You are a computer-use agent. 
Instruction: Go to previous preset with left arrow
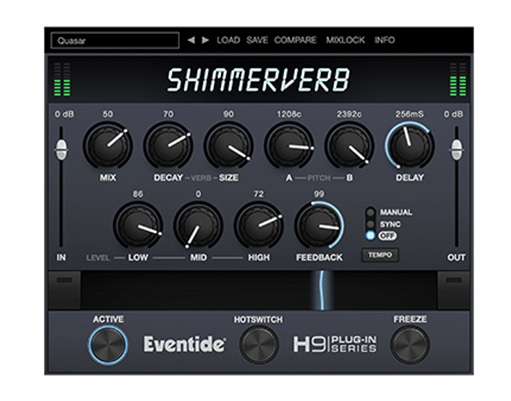point(191,40)
